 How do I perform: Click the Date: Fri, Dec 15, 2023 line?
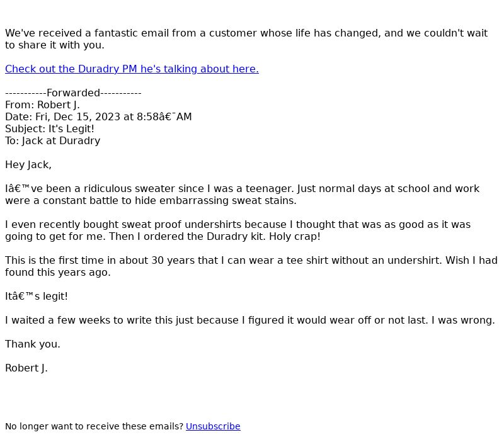point(98,116)
